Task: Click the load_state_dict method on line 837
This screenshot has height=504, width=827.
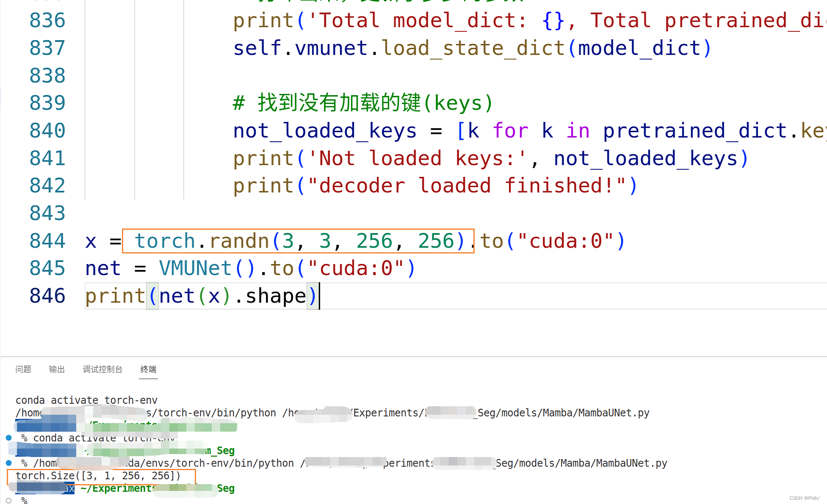Action: pyautogui.click(x=473, y=48)
